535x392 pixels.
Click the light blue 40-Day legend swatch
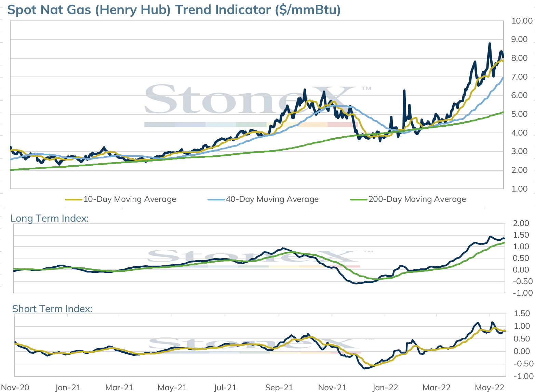216,199
